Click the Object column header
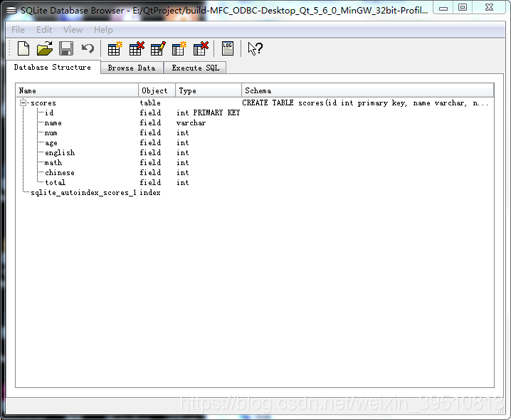The image size is (511, 420). pos(157,90)
